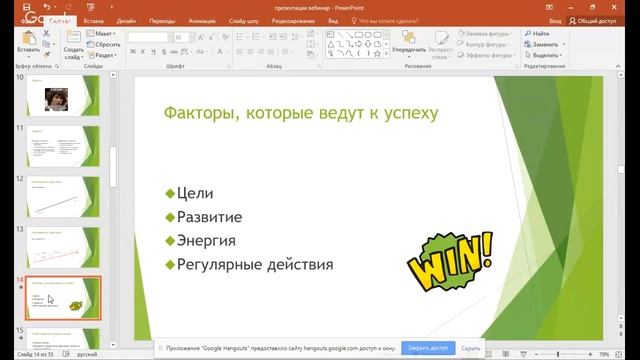Select the right arrow shape in the shapes gallery
Image resolution: width=640 pixels, height=360 pixels.
click(359, 44)
